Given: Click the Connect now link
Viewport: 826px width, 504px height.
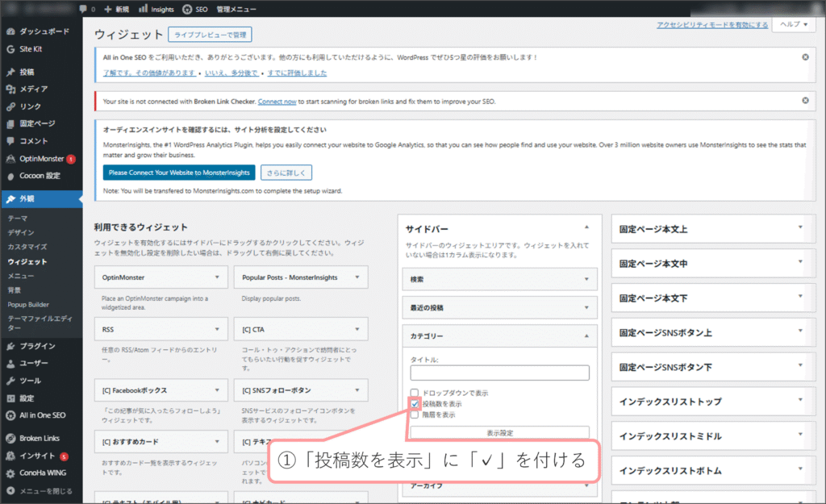Looking at the screenshot, I should pos(277,102).
